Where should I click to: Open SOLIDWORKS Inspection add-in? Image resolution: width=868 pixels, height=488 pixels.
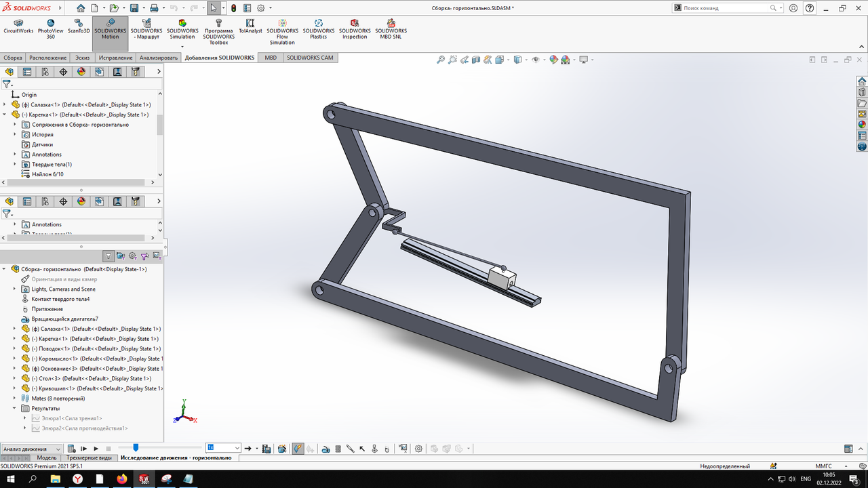point(355,30)
